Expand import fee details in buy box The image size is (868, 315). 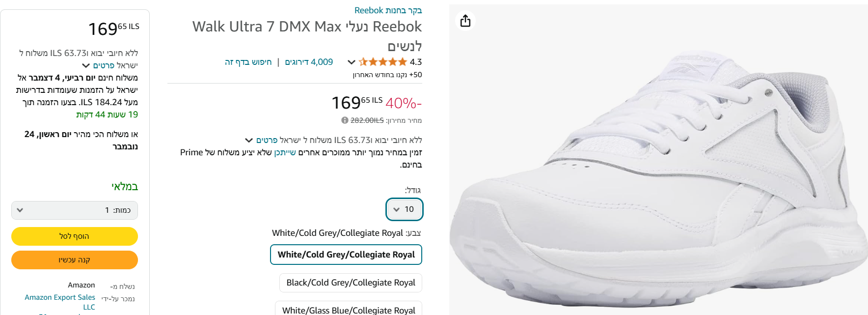coord(98,65)
